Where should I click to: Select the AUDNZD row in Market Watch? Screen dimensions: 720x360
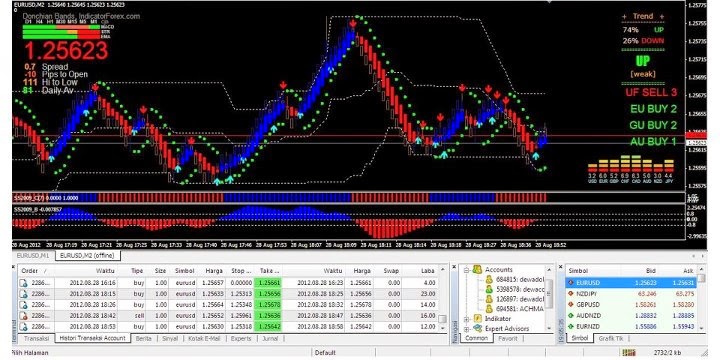point(631,315)
